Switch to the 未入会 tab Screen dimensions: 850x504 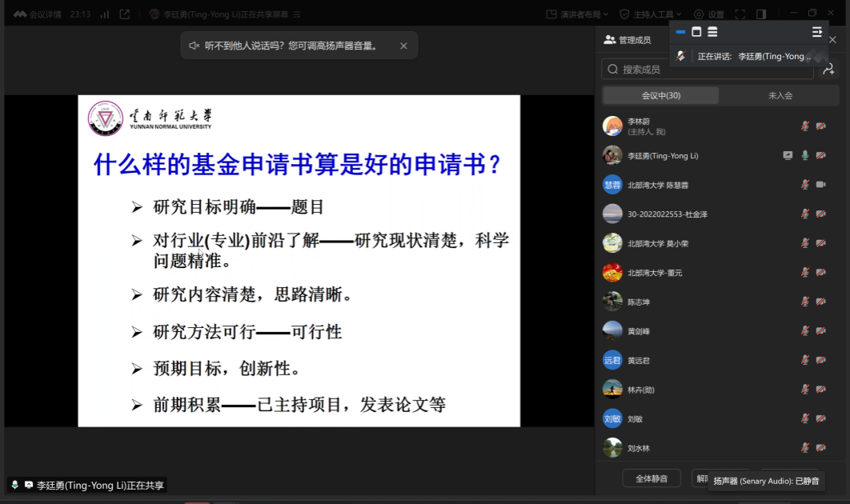(780, 95)
